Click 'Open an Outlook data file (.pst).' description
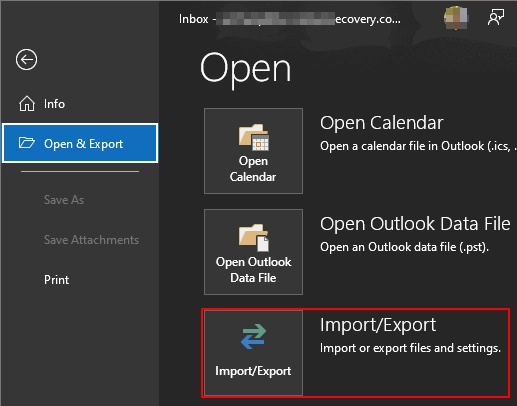The image size is (517, 406). pos(404,247)
